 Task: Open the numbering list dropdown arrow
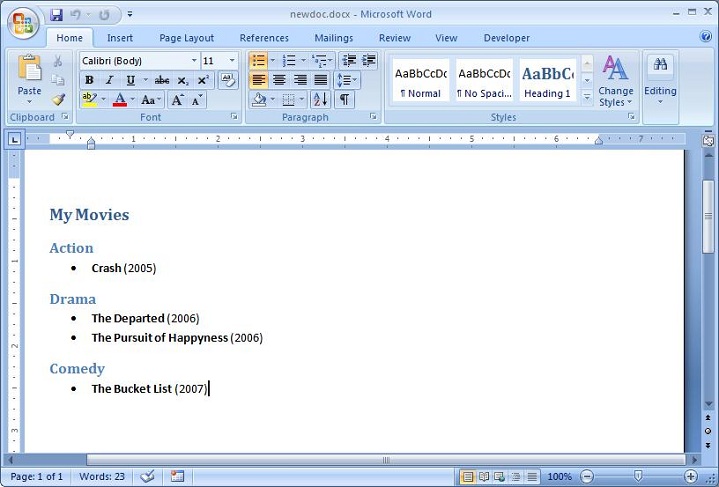[303, 61]
